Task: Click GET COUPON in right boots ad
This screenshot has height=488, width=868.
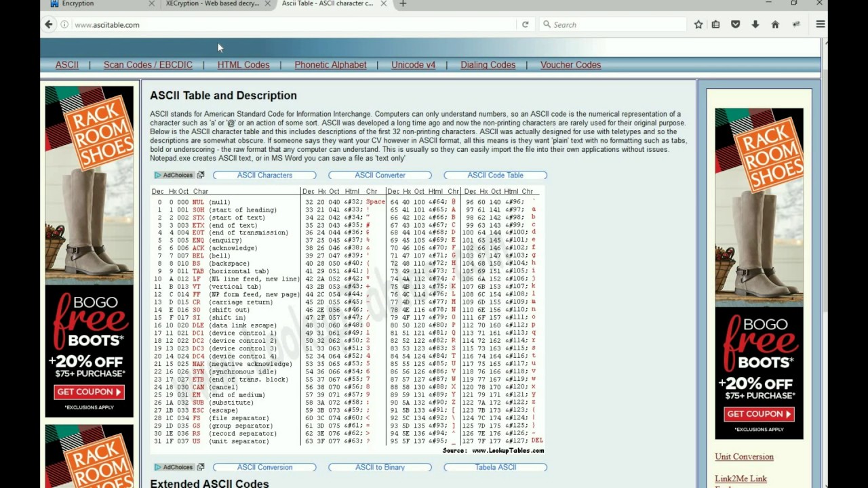Action: click(x=759, y=414)
